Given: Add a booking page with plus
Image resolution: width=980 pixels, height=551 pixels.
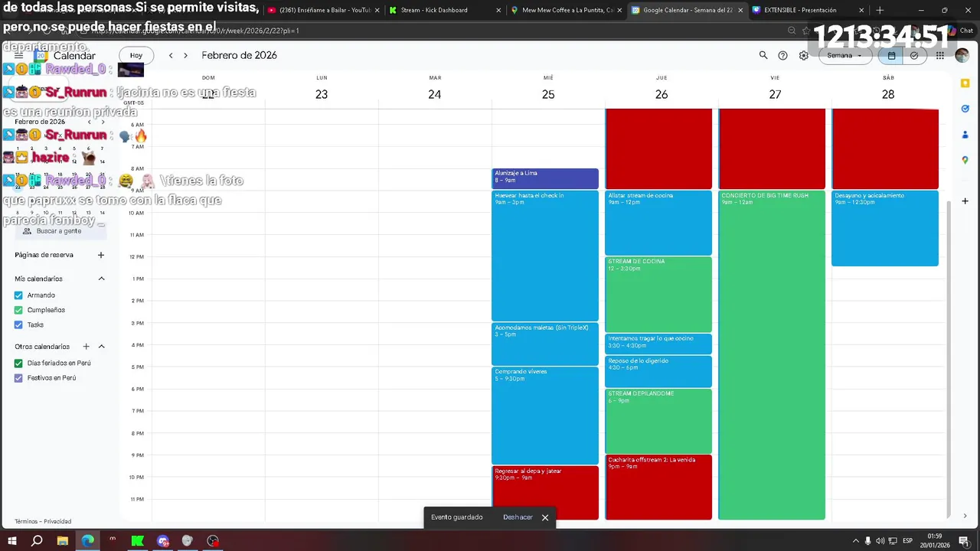Looking at the screenshot, I should [x=100, y=255].
